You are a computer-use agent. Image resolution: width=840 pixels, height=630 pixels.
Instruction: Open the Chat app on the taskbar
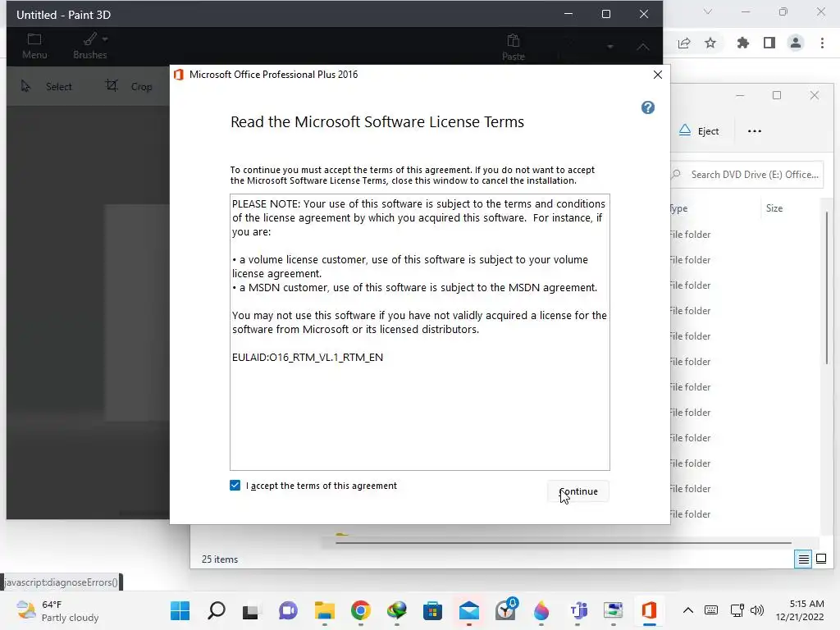[288, 610]
